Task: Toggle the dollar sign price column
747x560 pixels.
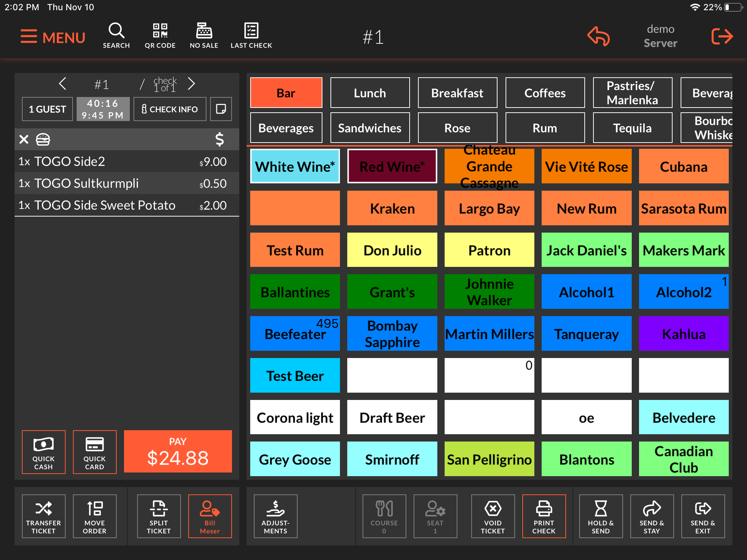Action: (219, 139)
